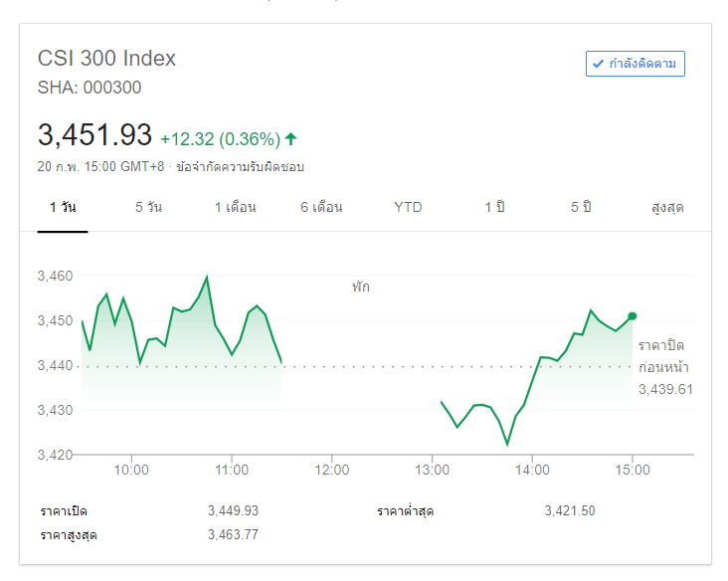Click the CSI 300 Index title
Viewport: 728px width, 581px height.
click(x=106, y=58)
